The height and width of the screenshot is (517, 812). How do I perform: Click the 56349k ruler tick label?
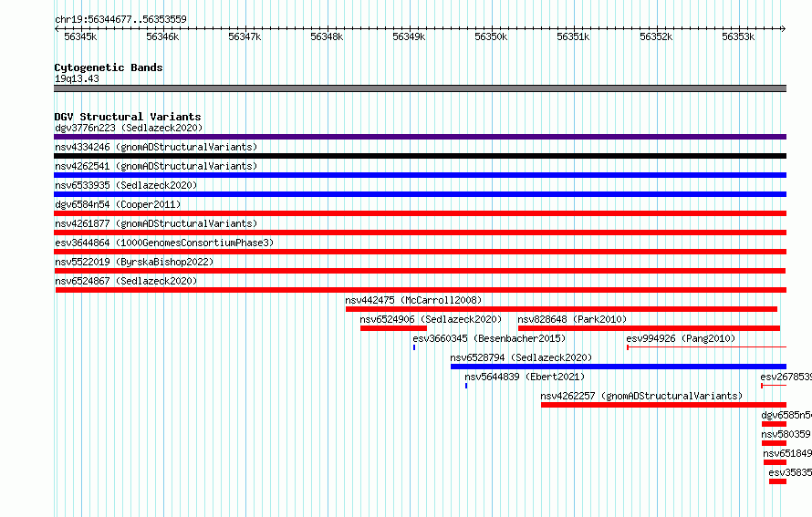[409, 36]
